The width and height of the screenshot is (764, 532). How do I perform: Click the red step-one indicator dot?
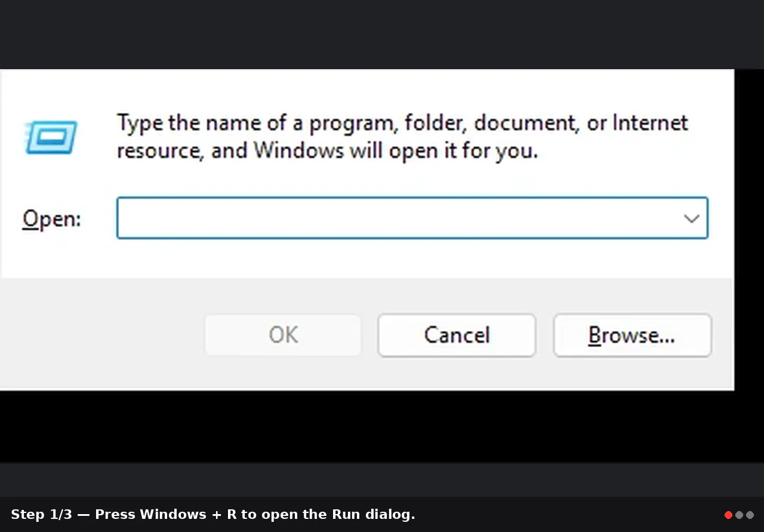(x=728, y=515)
